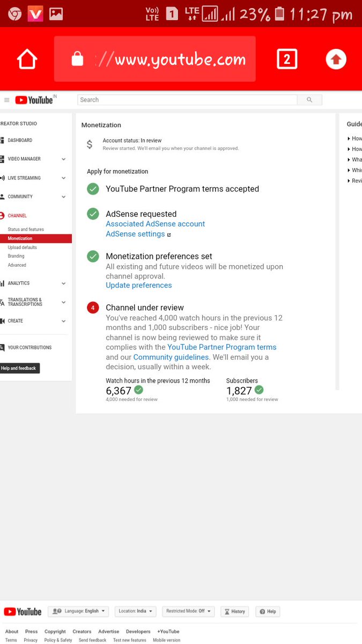Expand the Translations & Transcriptions section
This screenshot has width=362, height=644.
64,302
